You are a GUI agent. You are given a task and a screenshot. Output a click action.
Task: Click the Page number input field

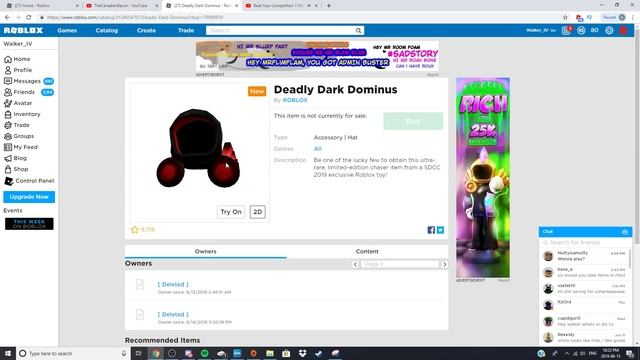tap(400, 264)
